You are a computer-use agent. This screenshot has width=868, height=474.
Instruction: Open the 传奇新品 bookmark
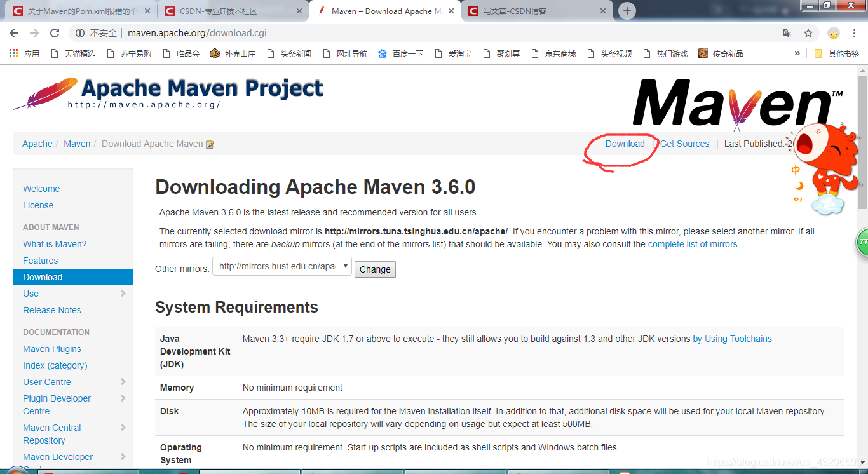pos(721,53)
